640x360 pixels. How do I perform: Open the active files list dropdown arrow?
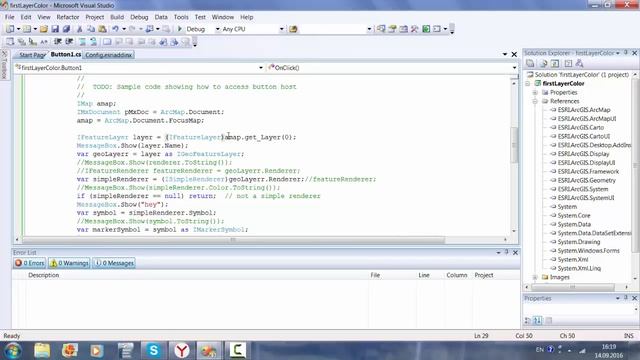point(505,54)
